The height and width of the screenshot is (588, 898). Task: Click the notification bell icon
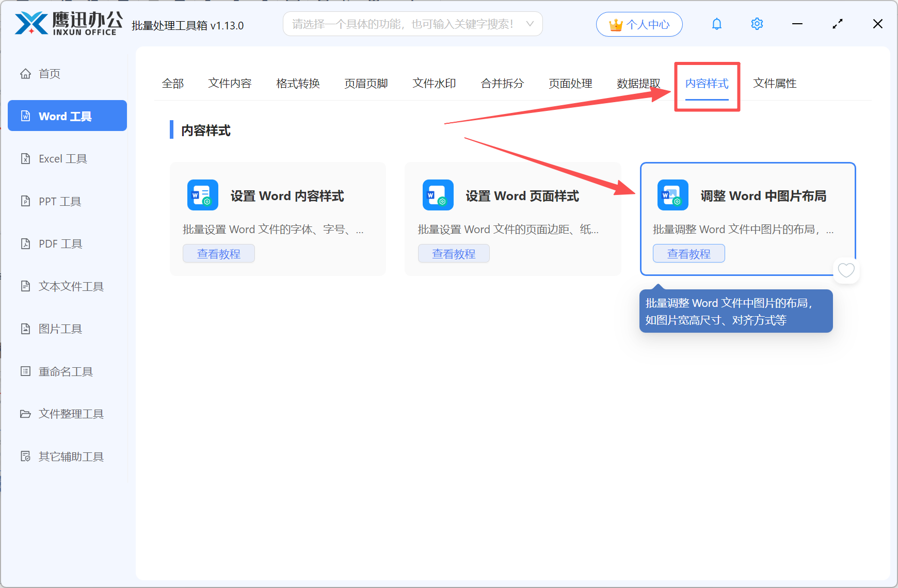(717, 24)
